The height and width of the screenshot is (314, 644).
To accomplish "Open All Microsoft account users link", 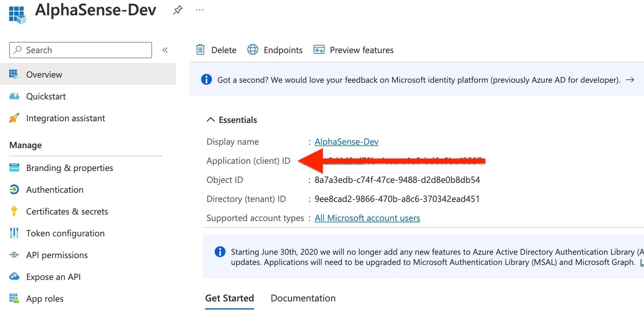I will click(x=367, y=218).
